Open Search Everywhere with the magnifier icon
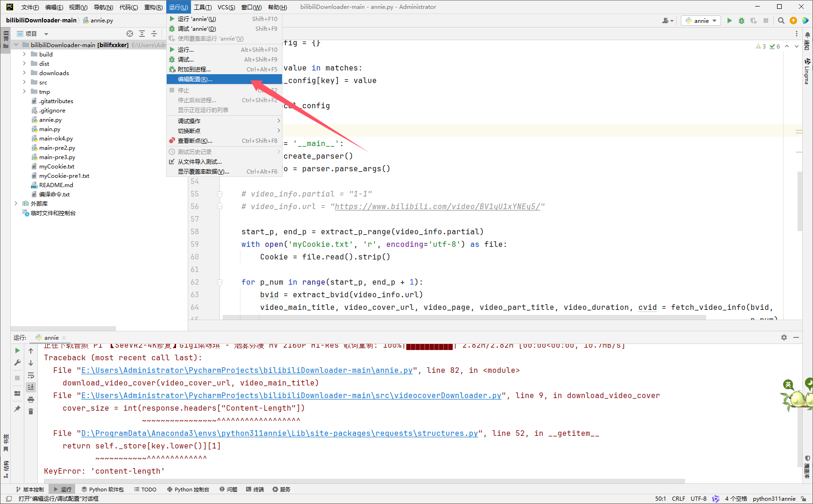Image resolution: width=813 pixels, height=504 pixels. 781,21
